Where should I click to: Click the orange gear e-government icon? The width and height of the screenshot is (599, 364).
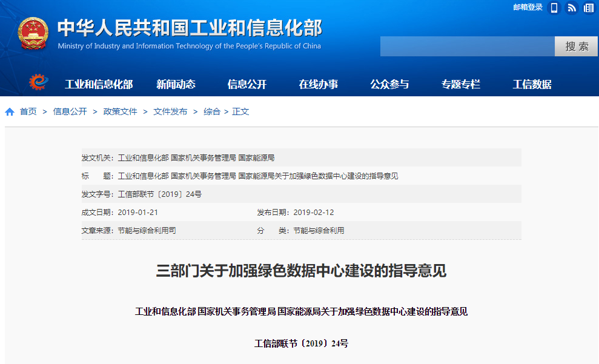tap(39, 82)
